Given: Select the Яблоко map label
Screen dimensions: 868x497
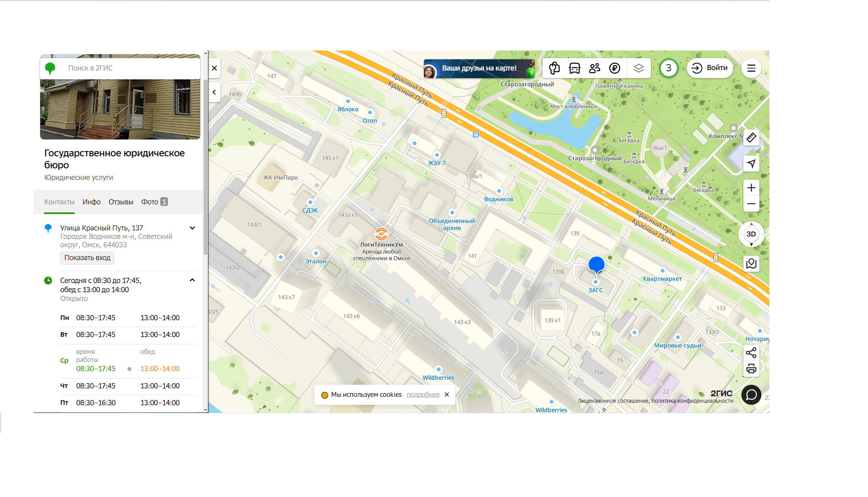Looking at the screenshot, I should tap(348, 109).
